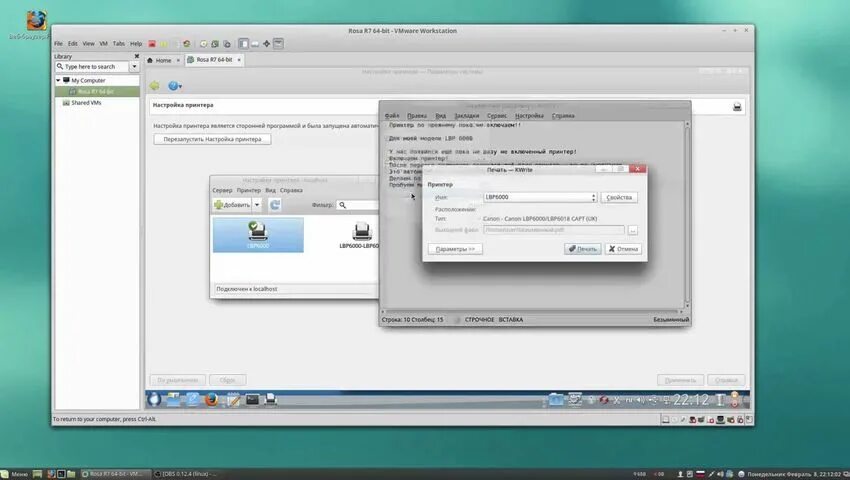850x480 pixels.
Task: Open the Tabs menu in VMware
Action: click(x=119, y=43)
